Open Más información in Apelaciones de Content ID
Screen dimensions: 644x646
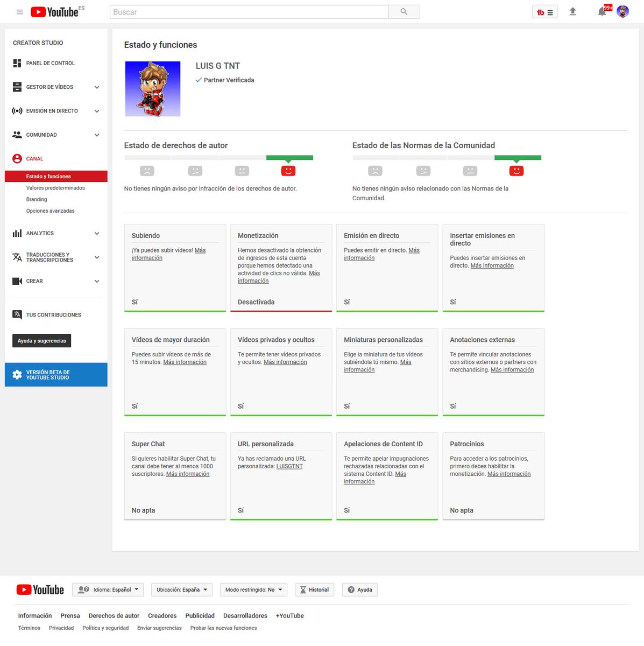(x=375, y=478)
